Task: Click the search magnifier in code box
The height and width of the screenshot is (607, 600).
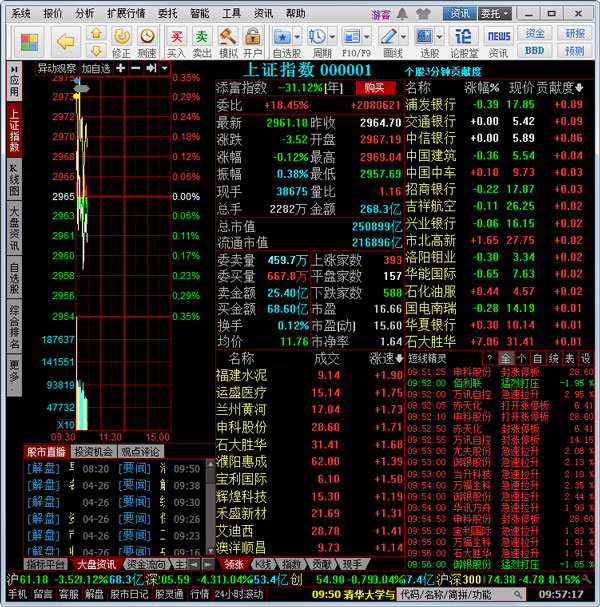Action: click(x=517, y=594)
